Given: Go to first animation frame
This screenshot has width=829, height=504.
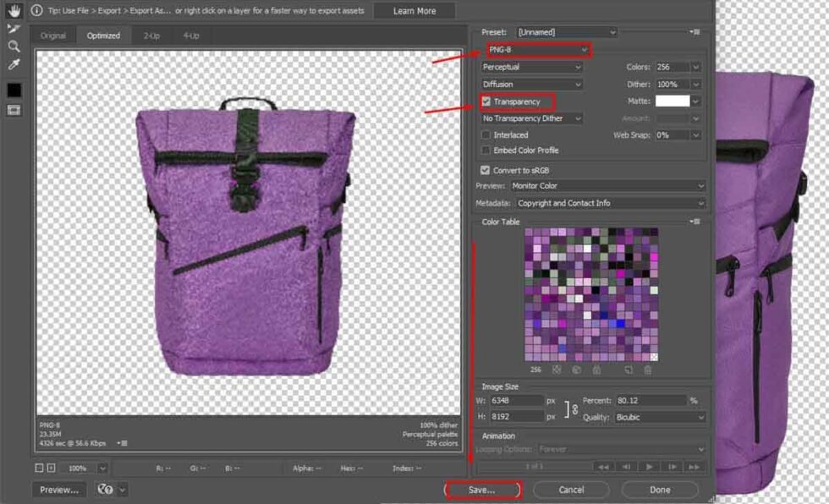Looking at the screenshot, I should pyautogui.click(x=603, y=467).
